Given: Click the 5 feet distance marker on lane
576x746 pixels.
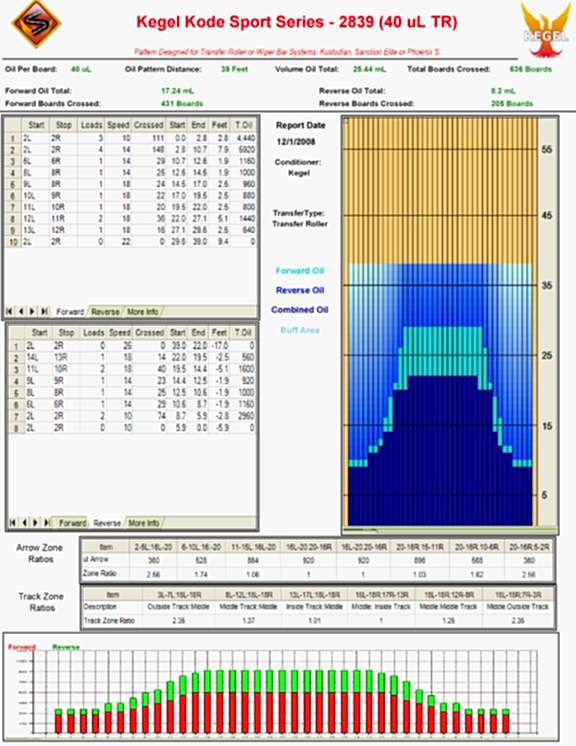Looking at the screenshot, I should [x=545, y=495].
